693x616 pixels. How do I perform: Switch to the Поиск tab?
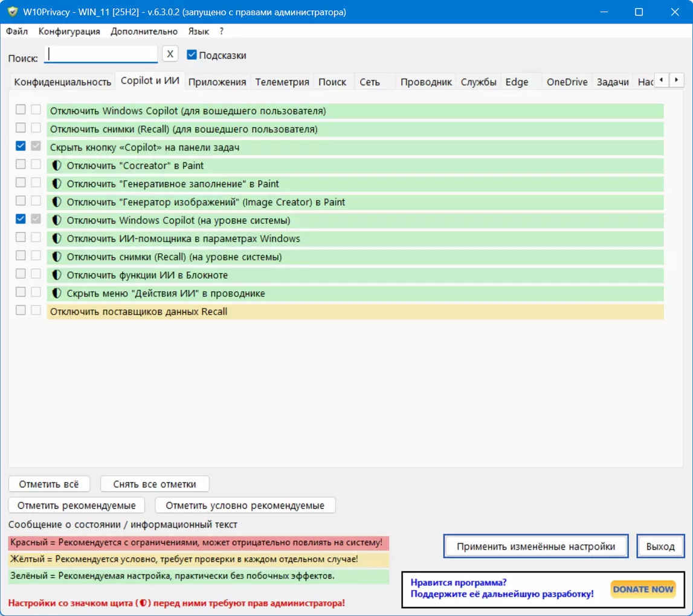click(x=332, y=82)
